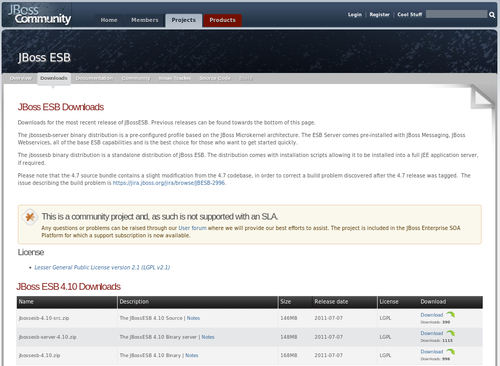Switch to the Overview sub-tab
Viewport: 500px width, 366px height.
[x=21, y=78]
